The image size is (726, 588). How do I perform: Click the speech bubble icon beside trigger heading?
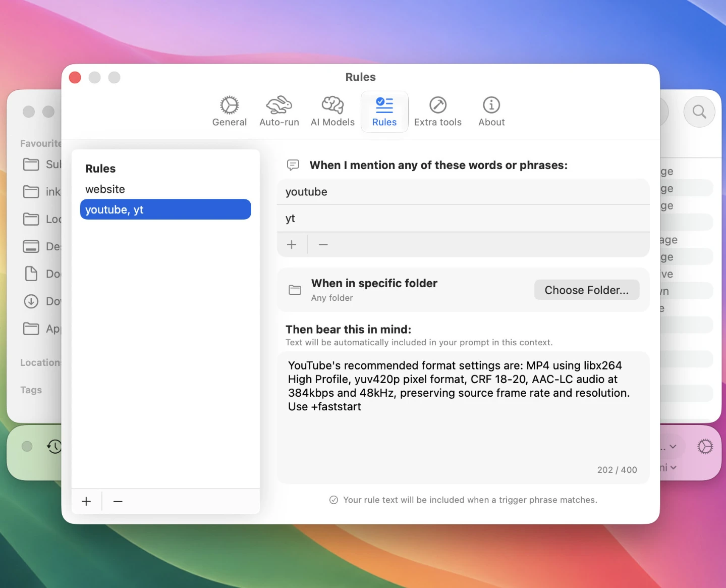(x=293, y=165)
